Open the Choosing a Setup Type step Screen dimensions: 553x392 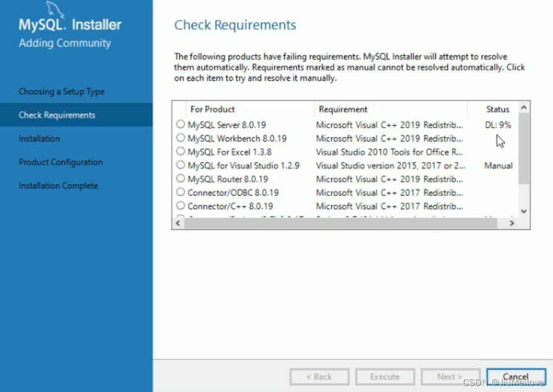[62, 92]
